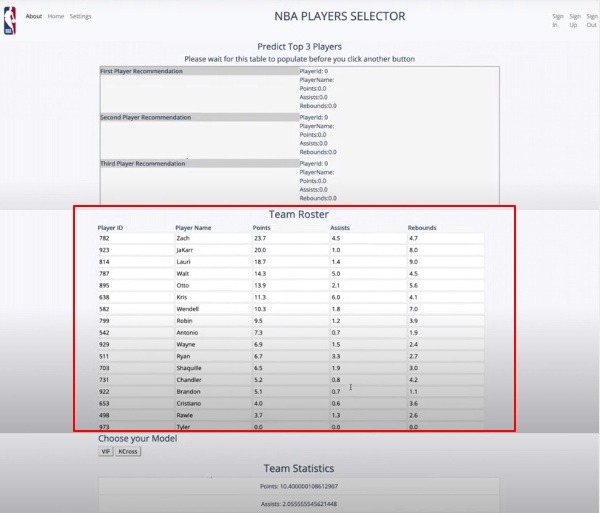600x513 pixels.
Task: Click the Sign Out link
Action: 592,20
